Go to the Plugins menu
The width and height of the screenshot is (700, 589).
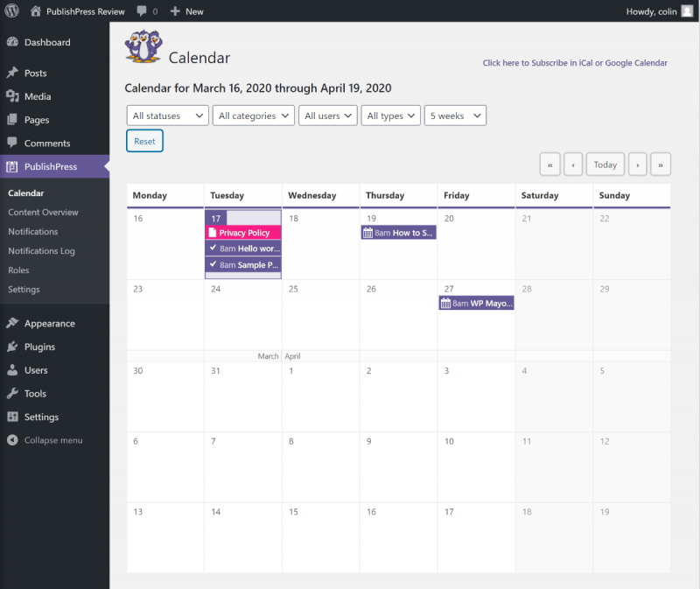tap(39, 347)
